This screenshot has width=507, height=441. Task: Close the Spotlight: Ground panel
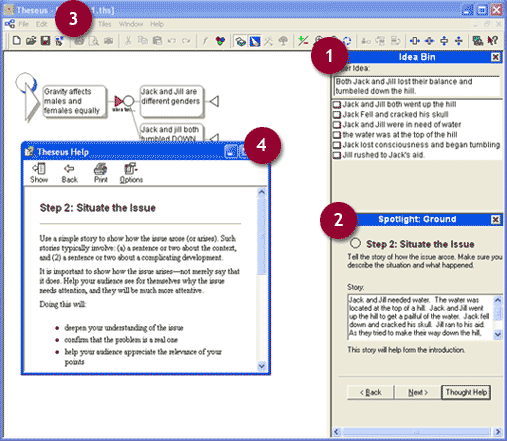496,219
